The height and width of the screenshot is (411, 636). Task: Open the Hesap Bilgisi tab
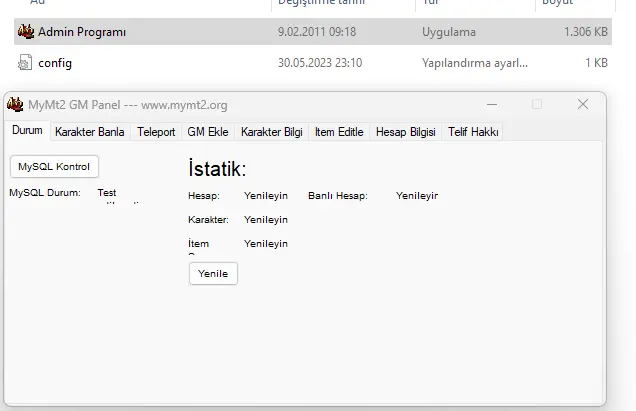coord(406,132)
